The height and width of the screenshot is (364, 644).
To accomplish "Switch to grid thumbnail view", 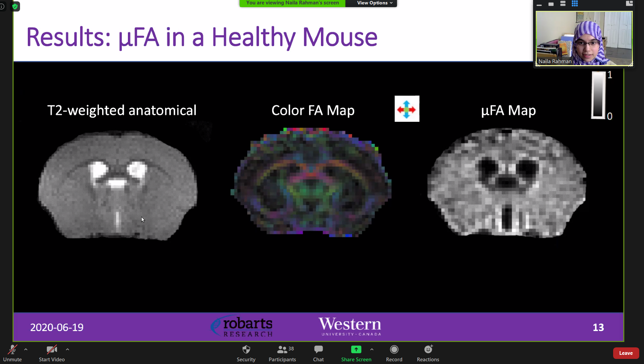I will [575, 4].
